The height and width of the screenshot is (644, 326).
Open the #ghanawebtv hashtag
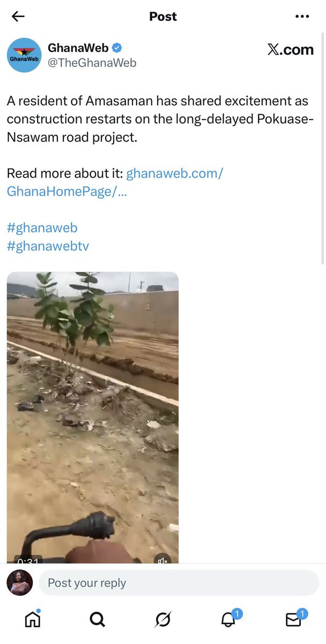click(48, 246)
